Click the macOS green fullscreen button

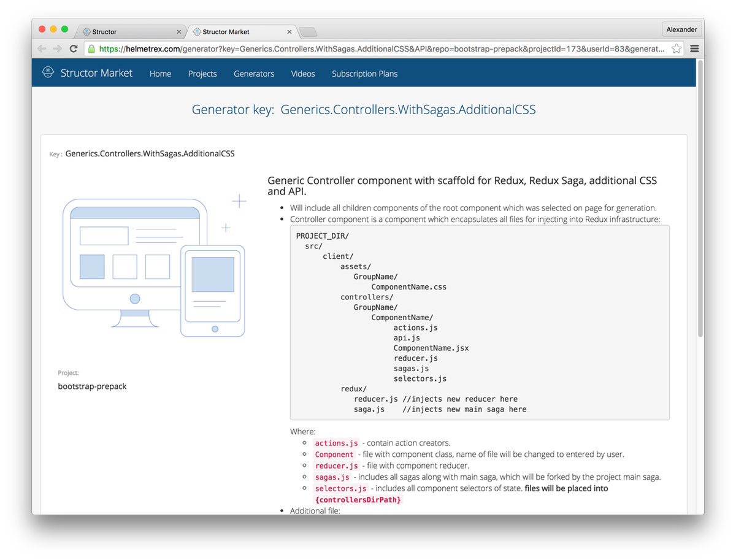[x=65, y=29]
